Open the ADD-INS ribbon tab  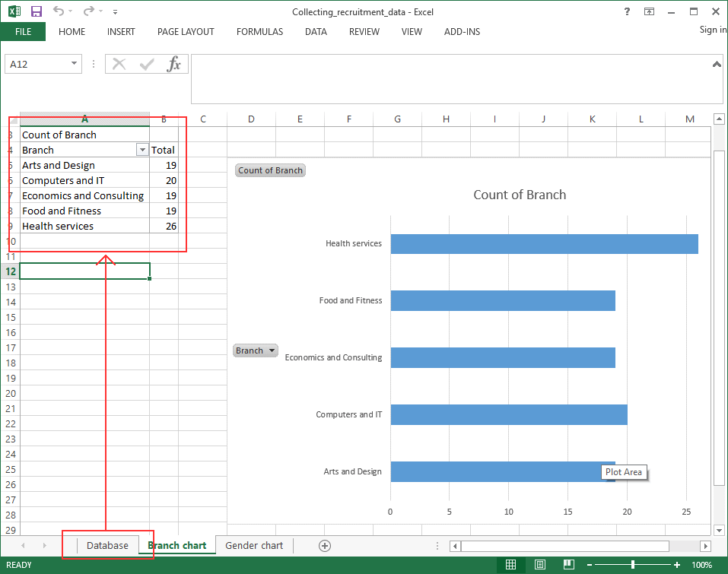462,32
